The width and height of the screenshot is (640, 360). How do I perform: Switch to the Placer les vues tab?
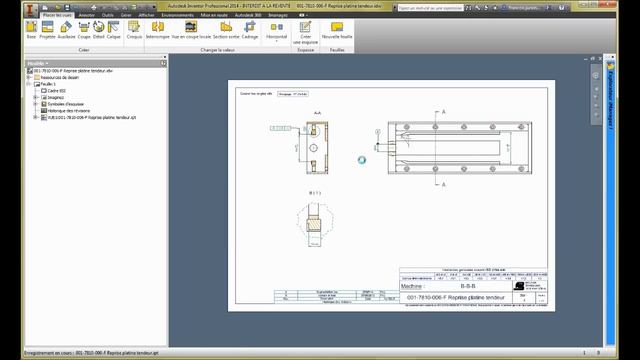click(x=57, y=15)
